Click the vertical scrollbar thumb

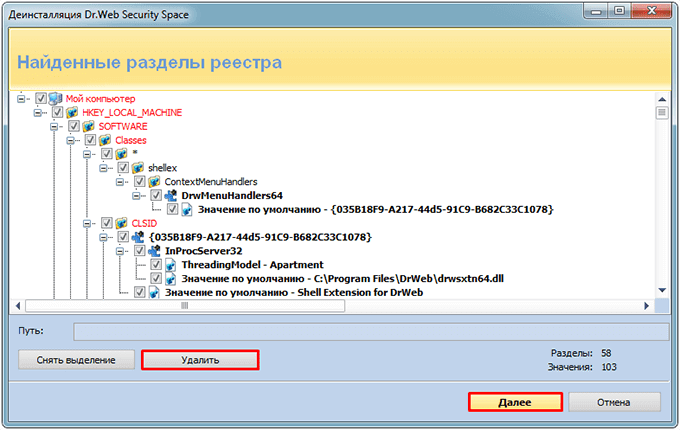[662, 113]
